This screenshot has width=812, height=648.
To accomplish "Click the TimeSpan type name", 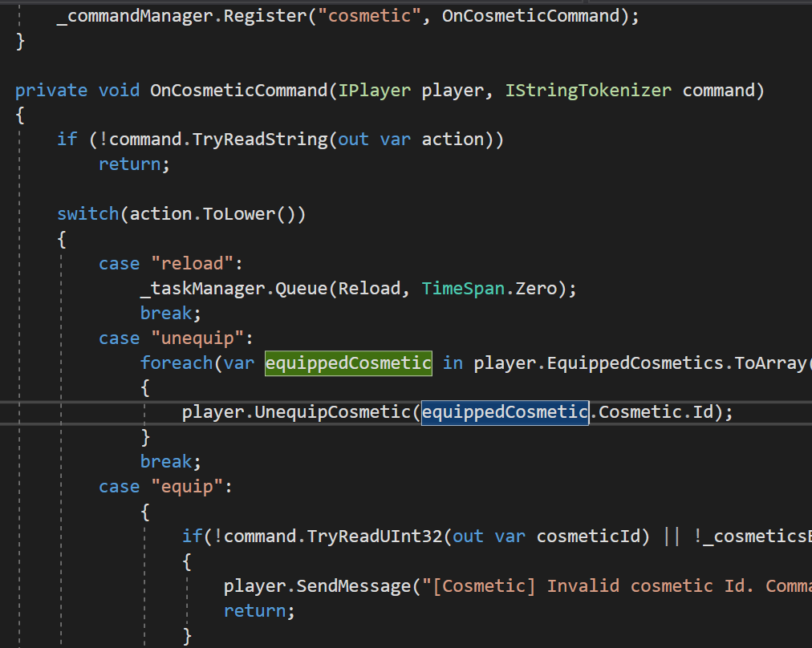I will click(x=463, y=289).
